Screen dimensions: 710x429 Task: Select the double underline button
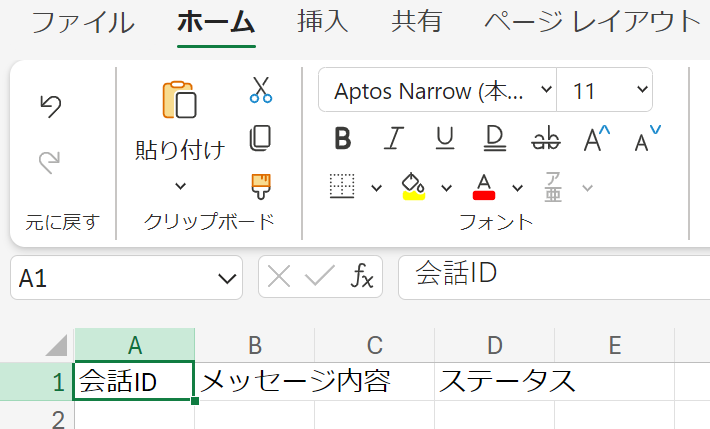494,139
